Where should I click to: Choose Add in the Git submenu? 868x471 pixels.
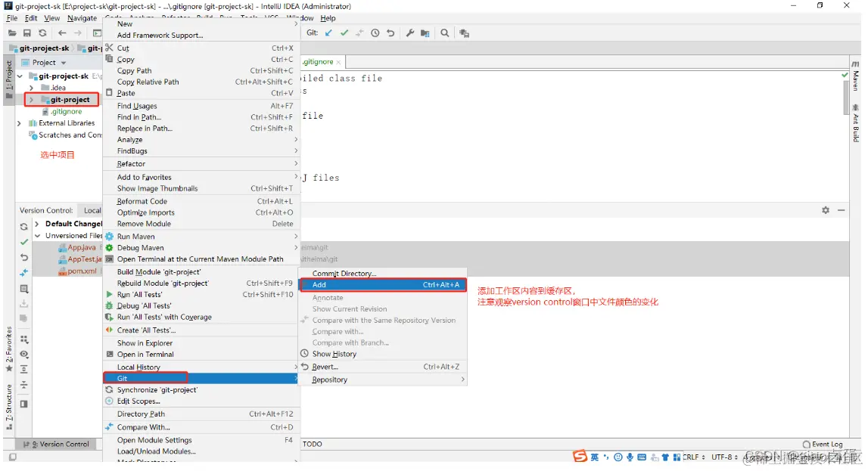(383, 285)
